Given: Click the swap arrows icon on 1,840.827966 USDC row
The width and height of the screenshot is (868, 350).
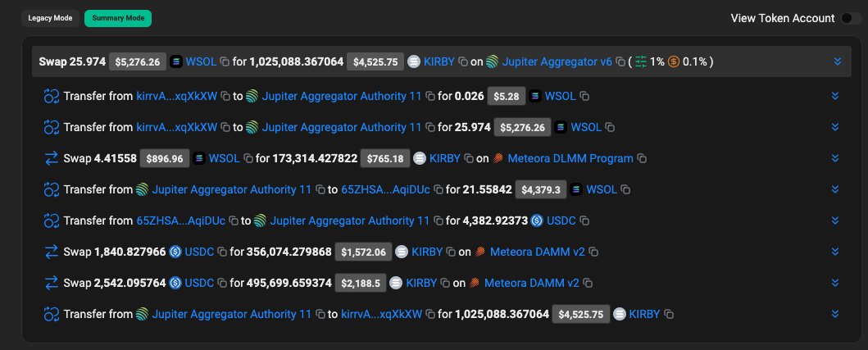Looking at the screenshot, I should pos(52,252).
